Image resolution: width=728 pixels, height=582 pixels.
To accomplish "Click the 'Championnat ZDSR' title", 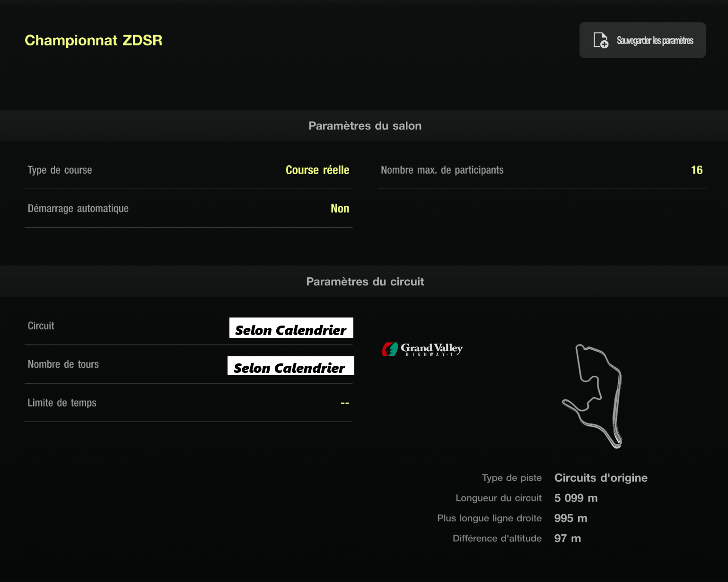I will tap(93, 40).
